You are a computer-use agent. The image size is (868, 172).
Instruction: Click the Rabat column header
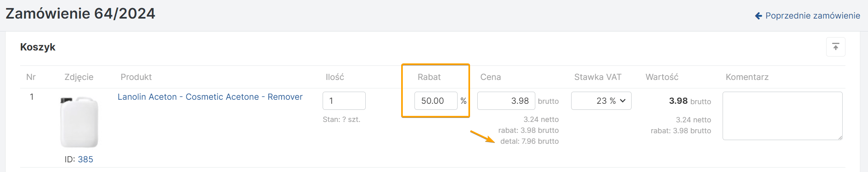(429, 77)
